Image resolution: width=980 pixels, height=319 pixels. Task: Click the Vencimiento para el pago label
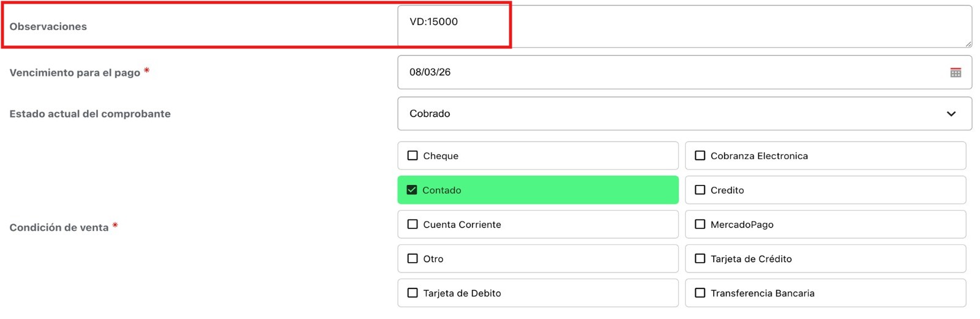[x=75, y=72]
